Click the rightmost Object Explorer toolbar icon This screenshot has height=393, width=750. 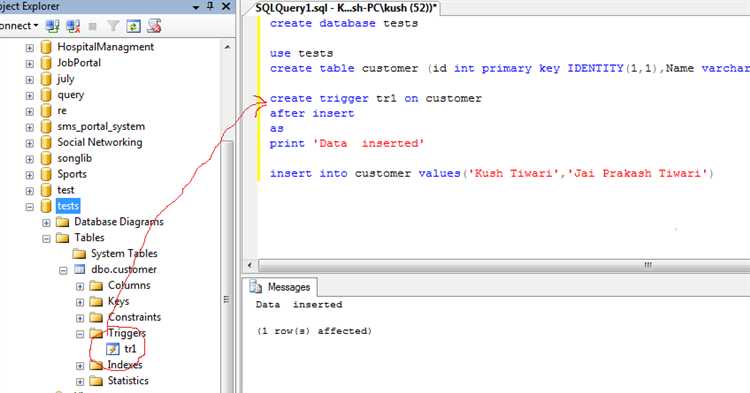[x=154, y=26]
